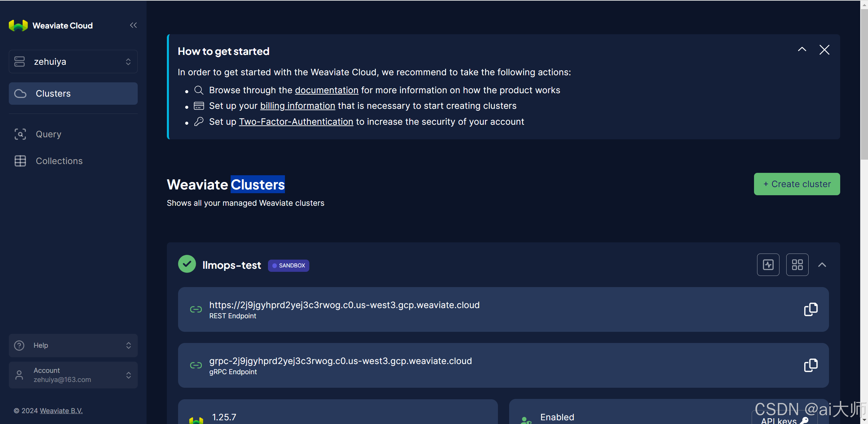Expand the Help menu
Screen dimensions: 868x424
73,345
